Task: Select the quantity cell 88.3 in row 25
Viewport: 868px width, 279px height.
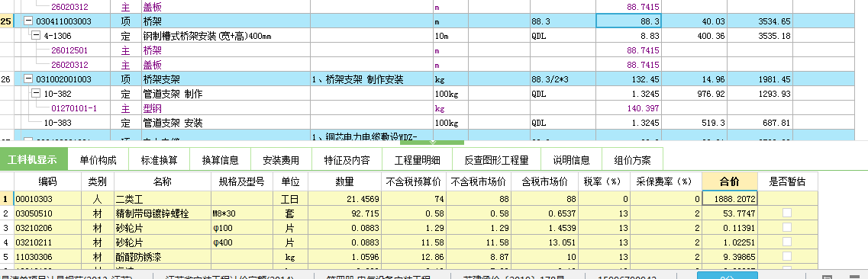Action: pos(628,21)
